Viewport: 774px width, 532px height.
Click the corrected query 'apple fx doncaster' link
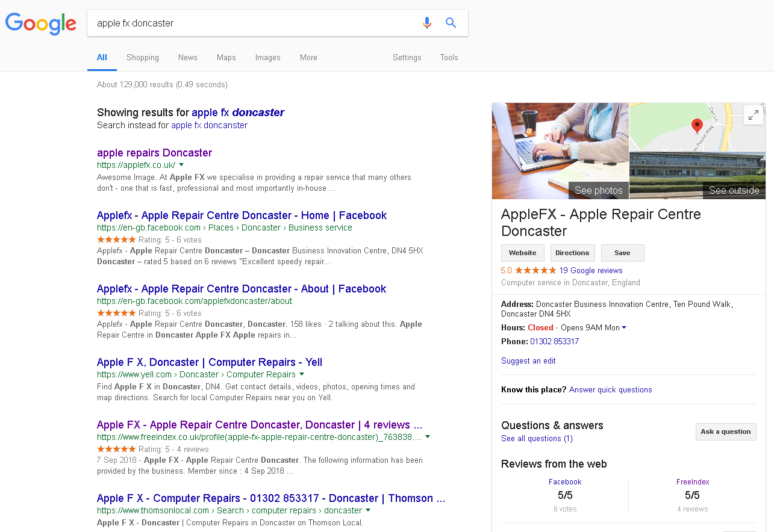[238, 113]
